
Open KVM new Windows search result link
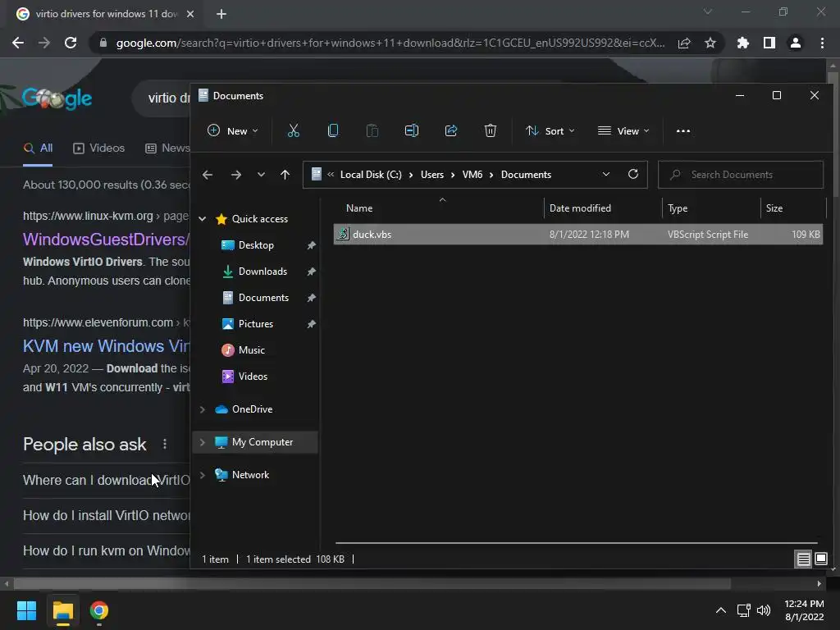[x=106, y=346]
